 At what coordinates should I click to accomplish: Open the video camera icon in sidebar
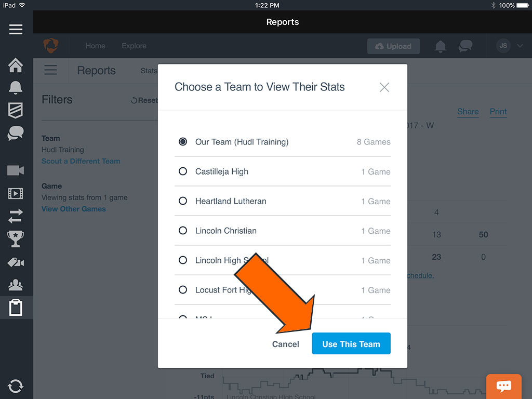click(x=16, y=170)
